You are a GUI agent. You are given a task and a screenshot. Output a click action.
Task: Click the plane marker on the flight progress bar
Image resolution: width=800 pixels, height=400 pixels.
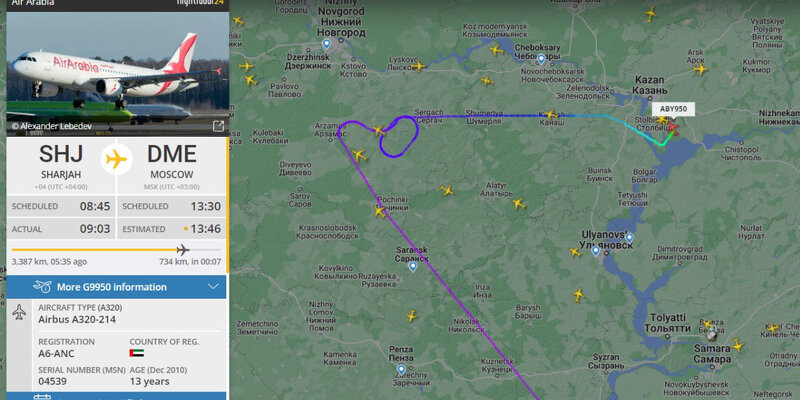(x=183, y=249)
